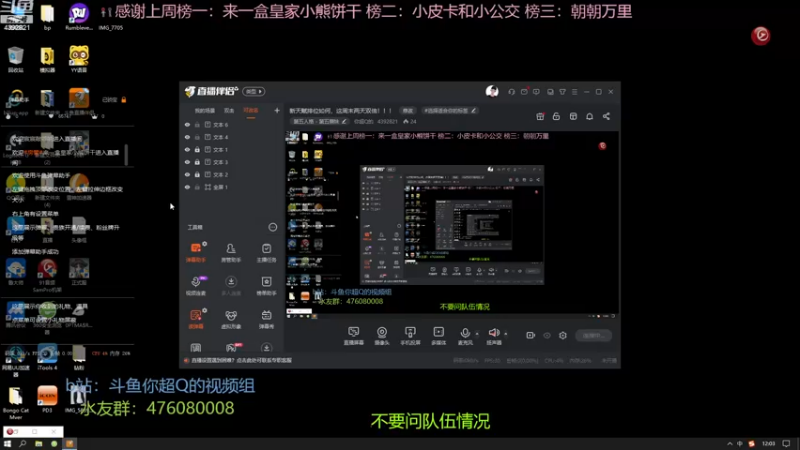Hide the 文本 4 layer via eye icon

pos(187,137)
